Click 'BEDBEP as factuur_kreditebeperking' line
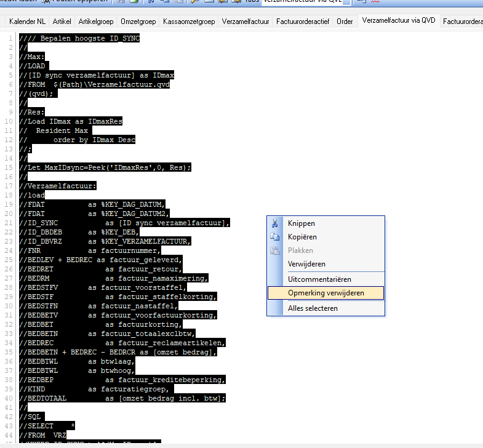Viewport: 483px width, 448px height. (122, 380)
